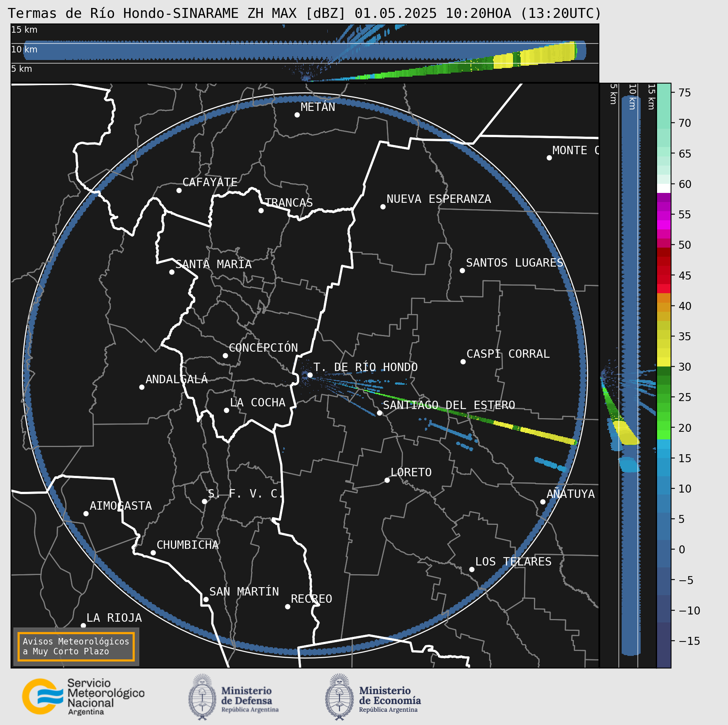
Task: Click the 0 tick label on colorbar
Action: tap(682, 550)
